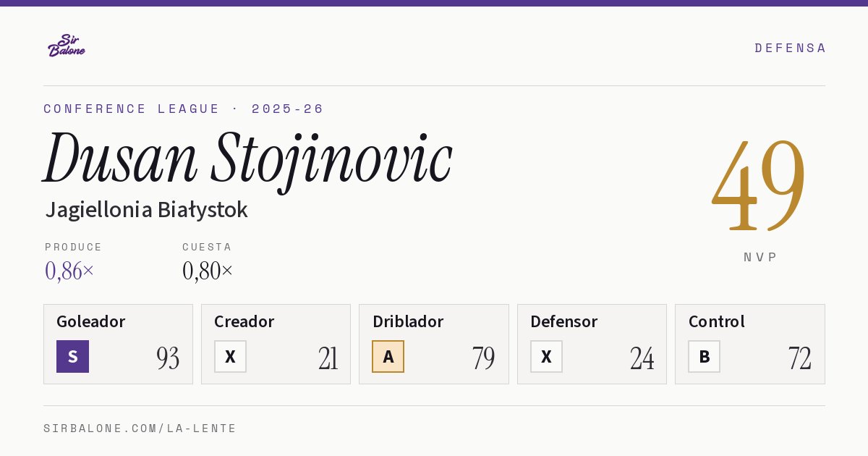Screen dimensions: 868x456
Task: Click the Control score 72
Action: 800,358
